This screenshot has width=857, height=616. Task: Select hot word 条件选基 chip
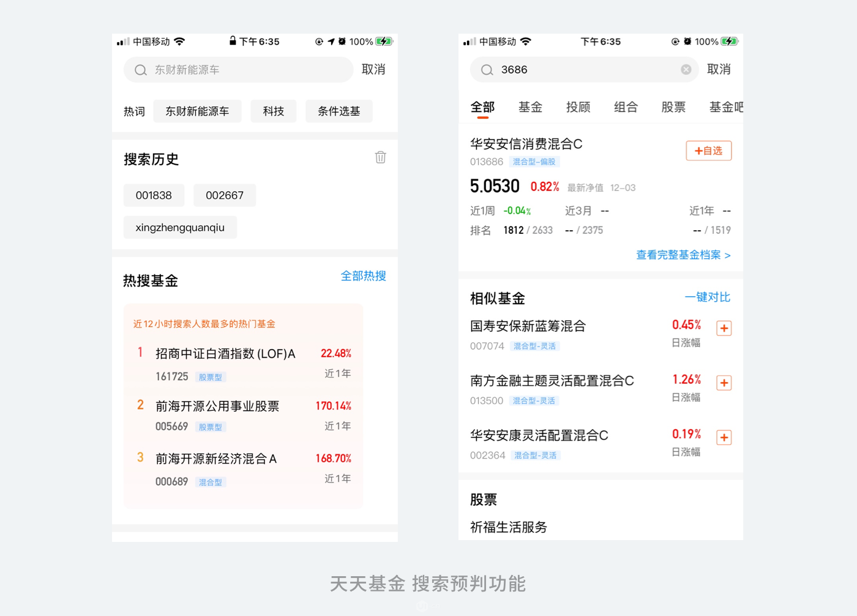(x=339, y=111)
